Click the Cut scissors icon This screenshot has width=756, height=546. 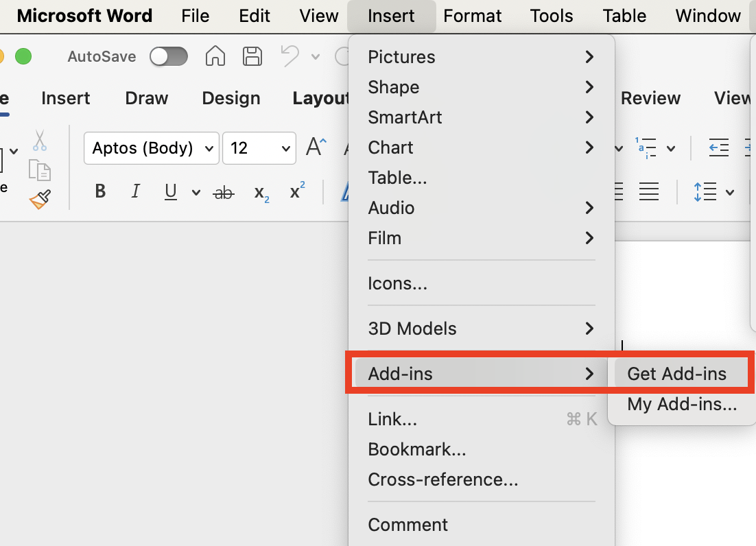[x=40, y=140]
